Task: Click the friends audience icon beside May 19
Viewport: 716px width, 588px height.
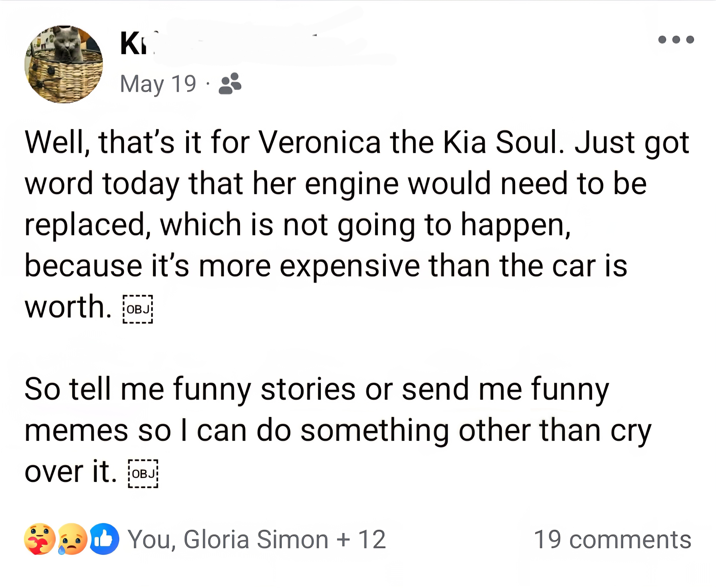Action: click(x=230, y=83)
